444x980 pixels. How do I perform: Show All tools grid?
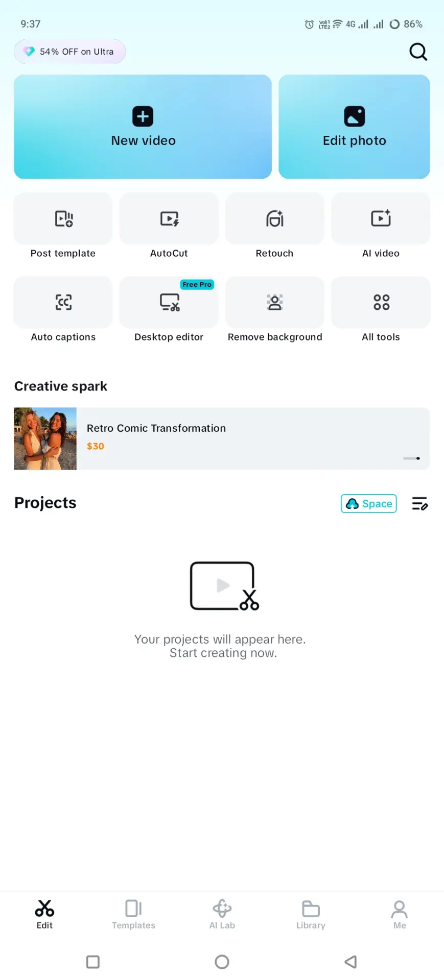click(381, 302)
